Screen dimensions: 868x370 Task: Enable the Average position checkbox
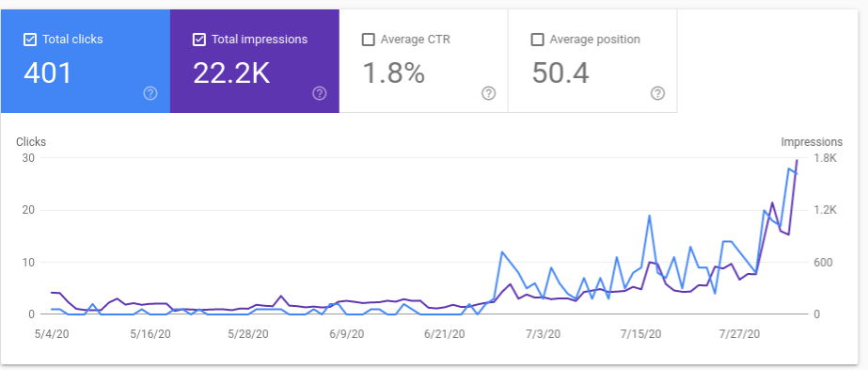[x=537, y=40]
